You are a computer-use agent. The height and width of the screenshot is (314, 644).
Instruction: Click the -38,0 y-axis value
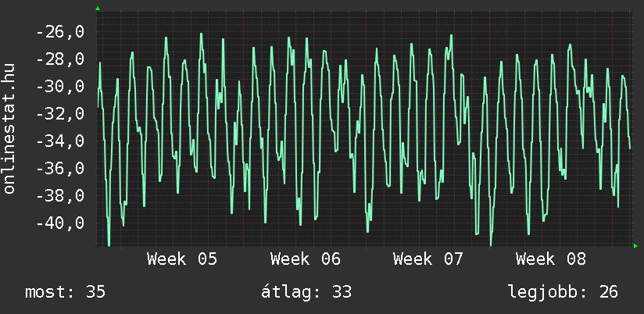coord(60,196)
